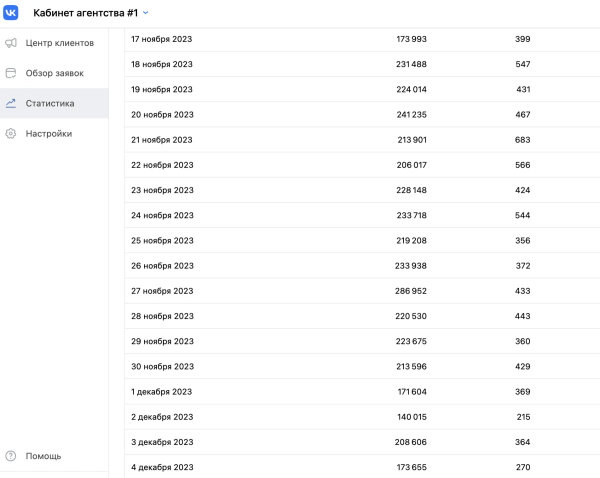Viewport: 600px width, 478px height.
Task: Expand the Кабинет агентства #1 dropdown arrow
Action: (146, 13)
